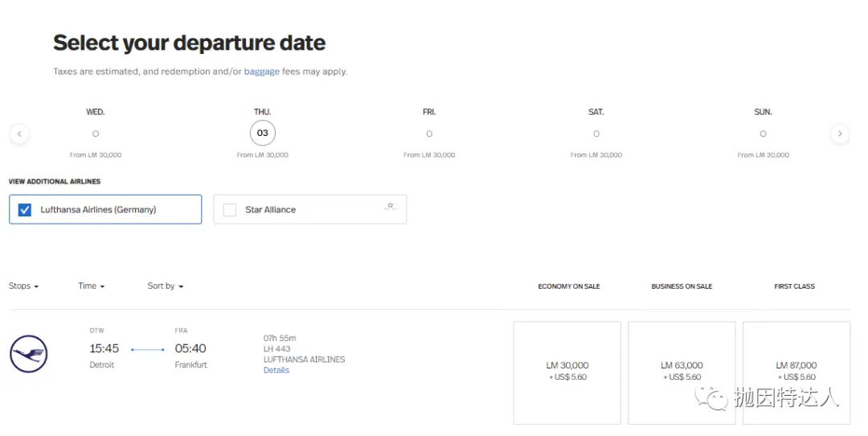Uncheck the Lufthansa Airlines (Germany) checkbox
The image size is (868, 436).
(25, 210)
